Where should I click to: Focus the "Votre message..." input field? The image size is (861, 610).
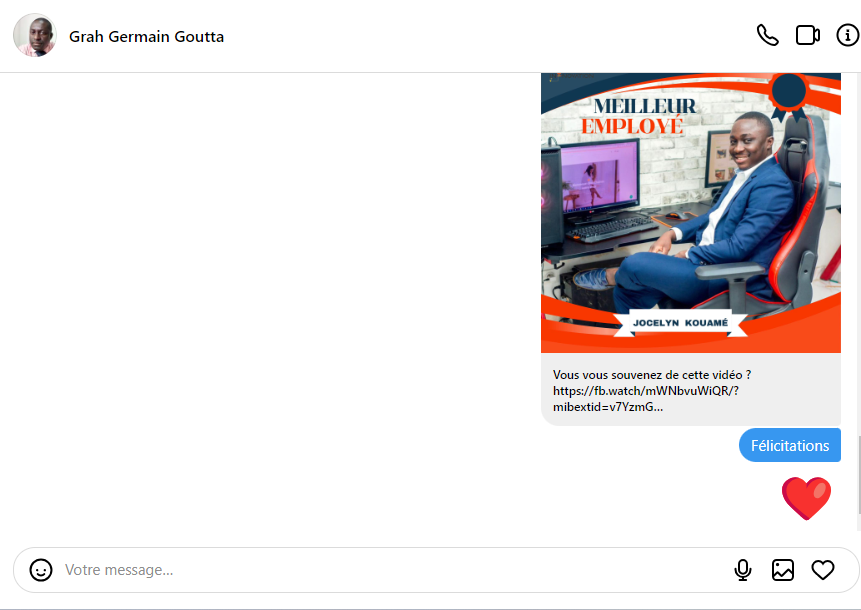380,570
